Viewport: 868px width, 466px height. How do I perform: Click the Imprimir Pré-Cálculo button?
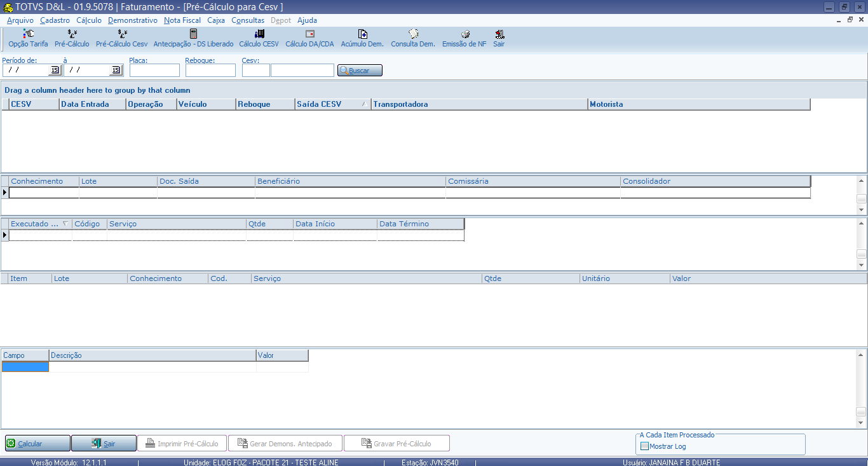[182, 443]
